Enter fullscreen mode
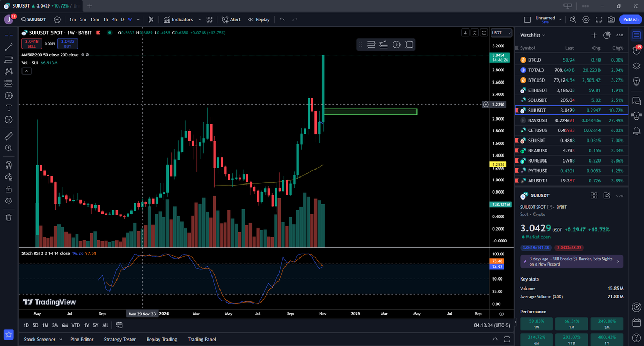The height and width of the screenshot is (346, 644). pyautogui.click(x=598, y=19)
